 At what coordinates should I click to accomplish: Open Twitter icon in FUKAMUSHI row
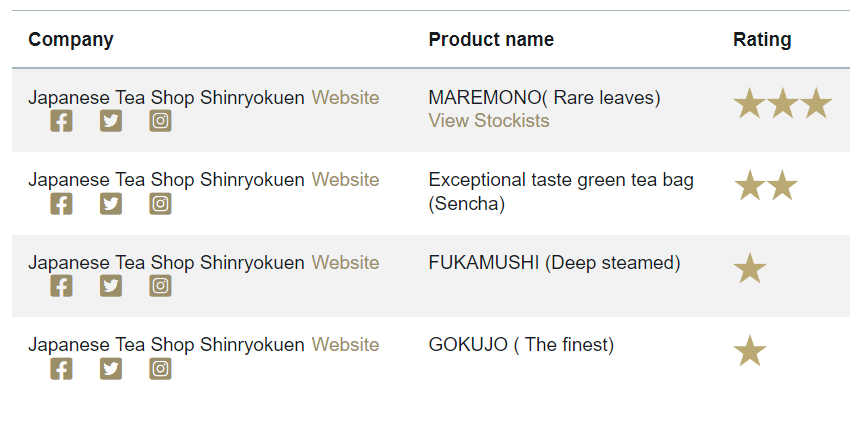111,286
